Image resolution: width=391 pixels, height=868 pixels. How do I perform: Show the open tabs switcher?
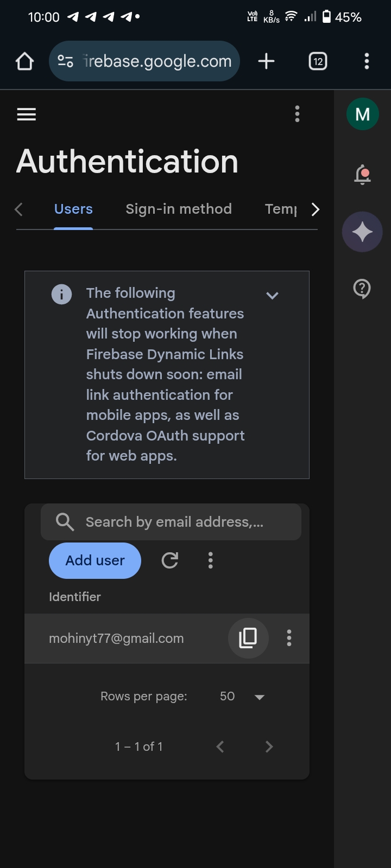point(318,61)
